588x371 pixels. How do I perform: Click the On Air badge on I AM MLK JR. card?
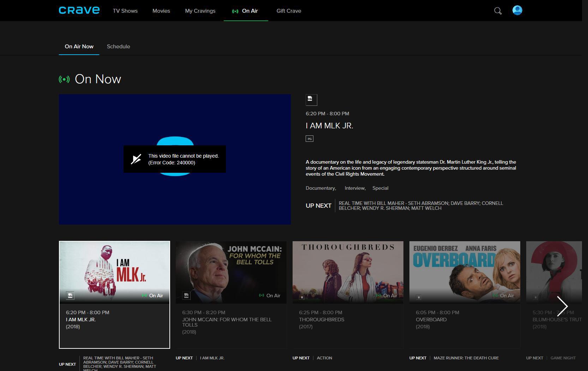click(152, 296)
